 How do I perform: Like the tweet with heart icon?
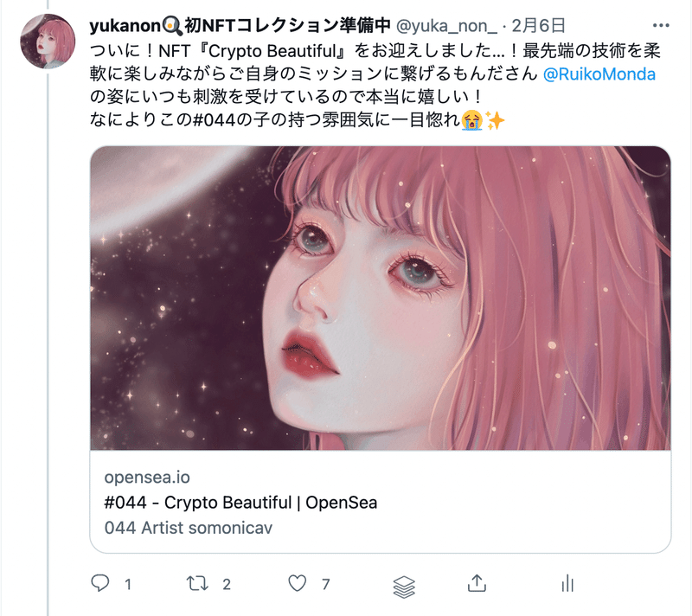click(298, 583)
